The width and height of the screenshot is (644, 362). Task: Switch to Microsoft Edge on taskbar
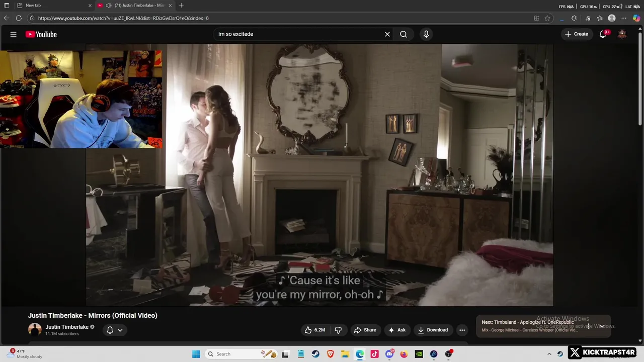tap(360, 354)
